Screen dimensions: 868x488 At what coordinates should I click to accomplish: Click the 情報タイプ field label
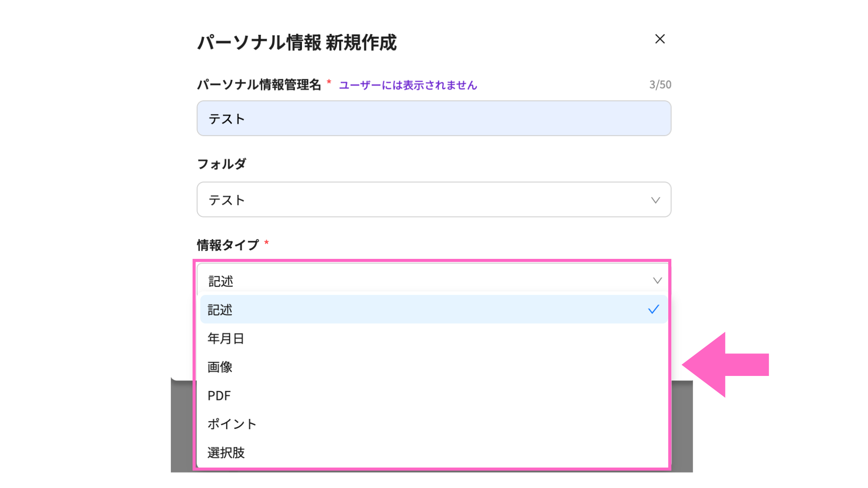pos(228,245)
